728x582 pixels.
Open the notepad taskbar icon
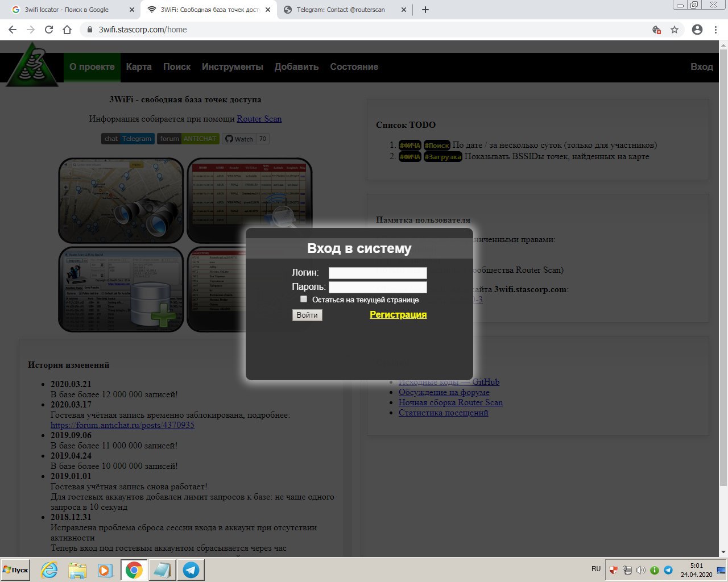(162, 570)
